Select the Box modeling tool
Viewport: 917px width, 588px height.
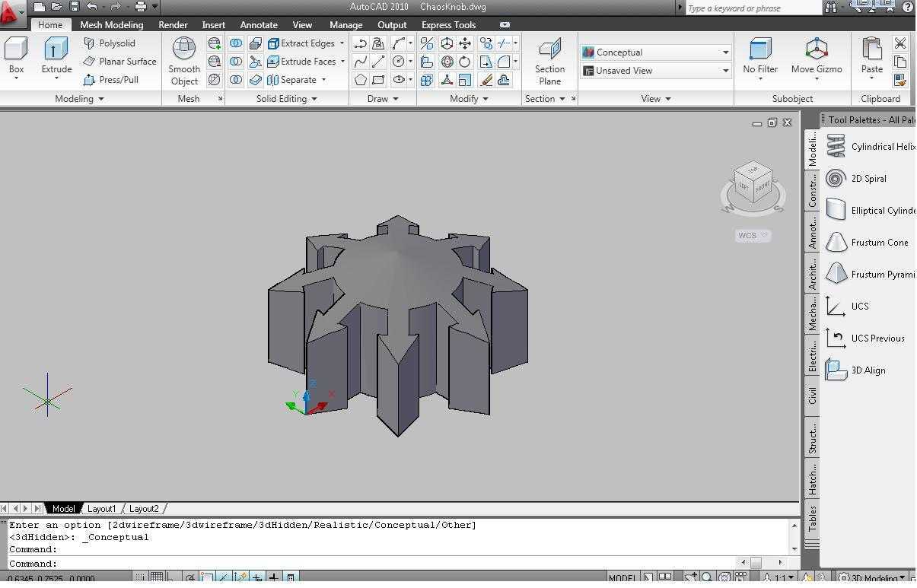[x=16, y=57]
